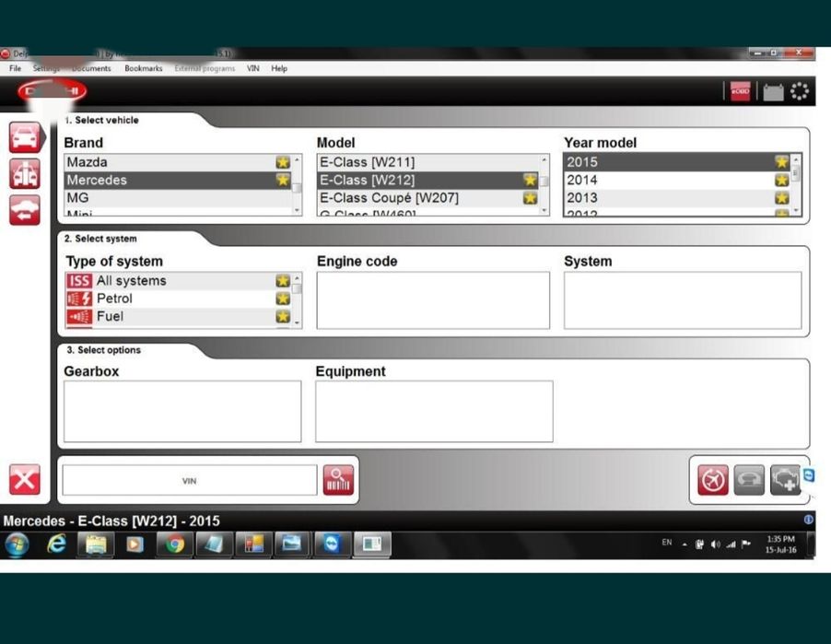Image resolution: width=831 pixels, height=644 pixels.
Task: Open TeamViewer from the taskbar
Action: pos(332,544)
